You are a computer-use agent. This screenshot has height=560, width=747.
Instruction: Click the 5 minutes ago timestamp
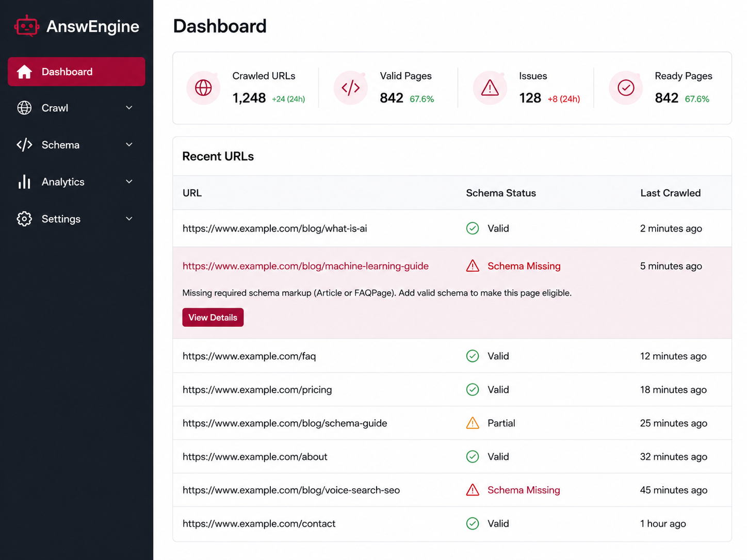671,266
